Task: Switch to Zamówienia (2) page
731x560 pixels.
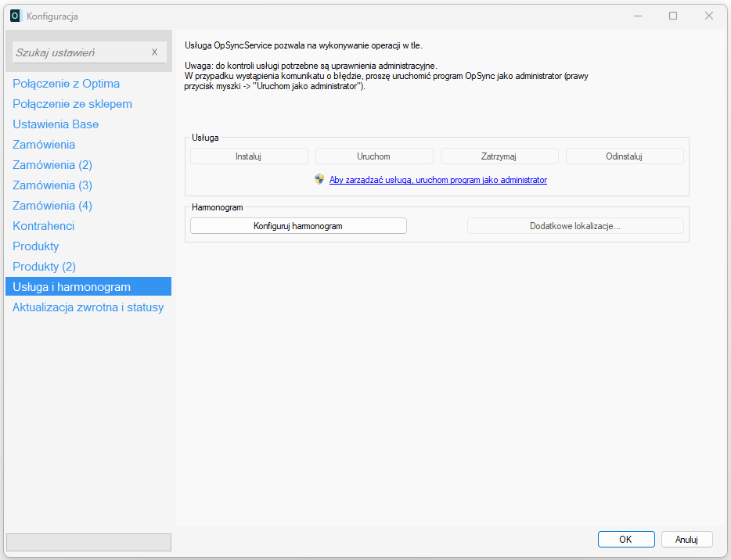Action: [x=52, y=165]
